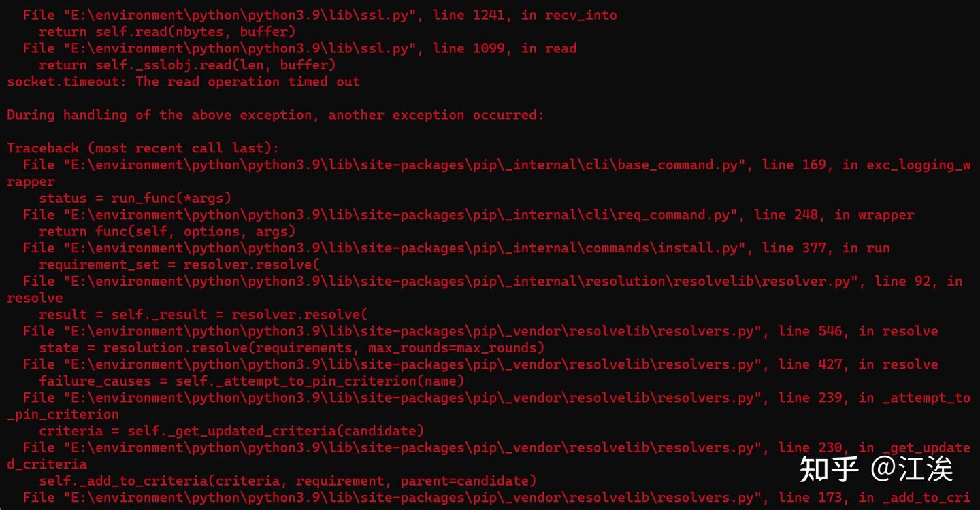Viewport: 980px width, 510px height.
Task: Click 'criteria = self._get_updated_criteria(candidate)' line
Action: click(231, 430)
